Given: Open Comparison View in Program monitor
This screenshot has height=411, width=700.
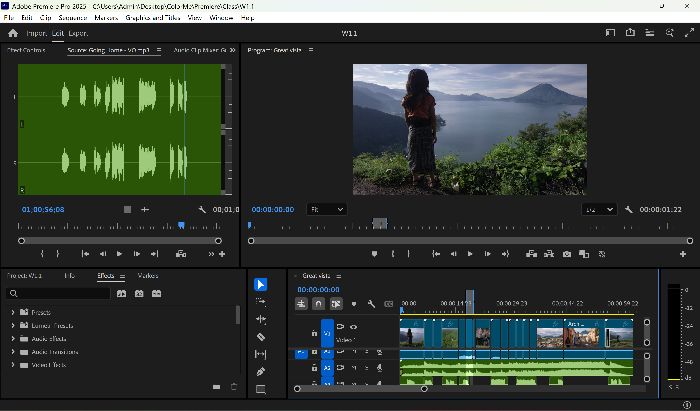Looking at the screenshot, I should [x=584, y=254].
